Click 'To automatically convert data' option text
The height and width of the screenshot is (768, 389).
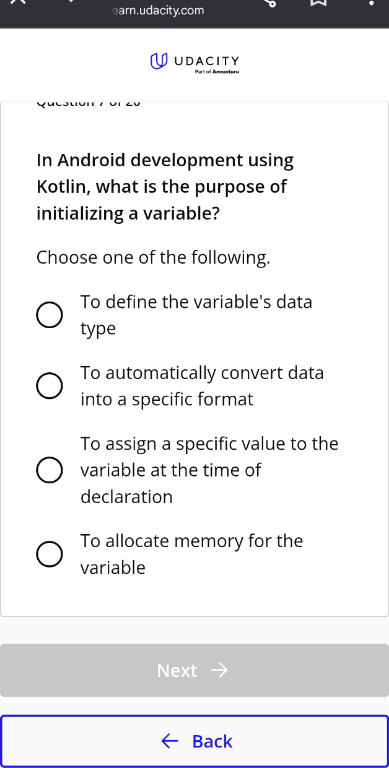click(202, 386)
